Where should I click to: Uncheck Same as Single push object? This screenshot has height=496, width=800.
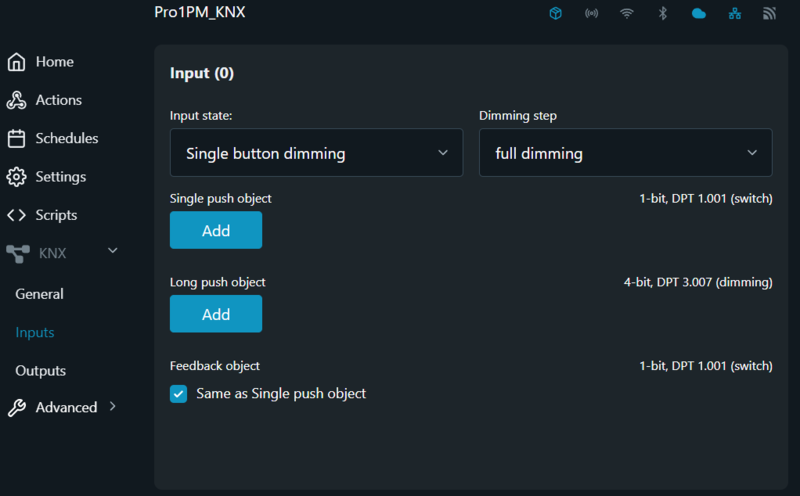pyautogui.click(x=179, y=394)
